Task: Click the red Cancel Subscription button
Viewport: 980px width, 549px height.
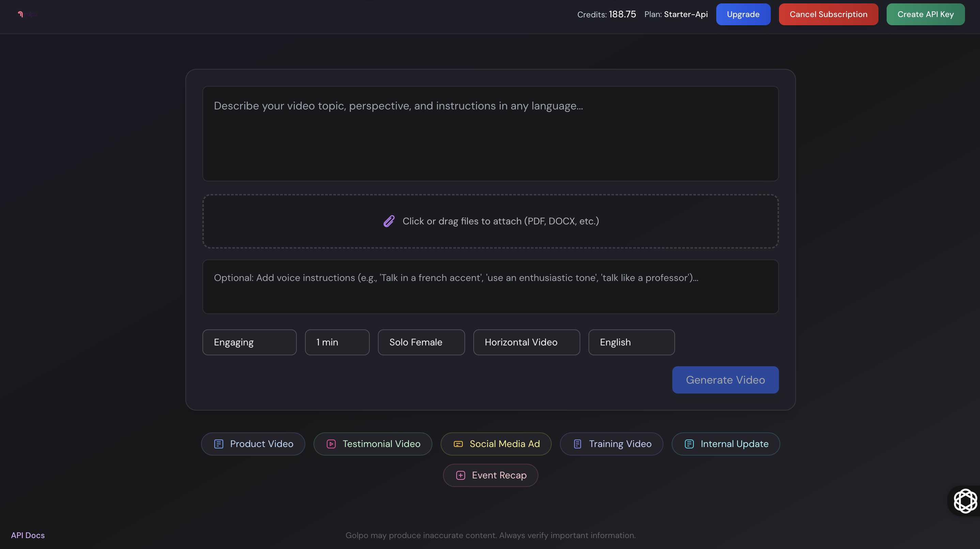Action: (x=828, y=14)
